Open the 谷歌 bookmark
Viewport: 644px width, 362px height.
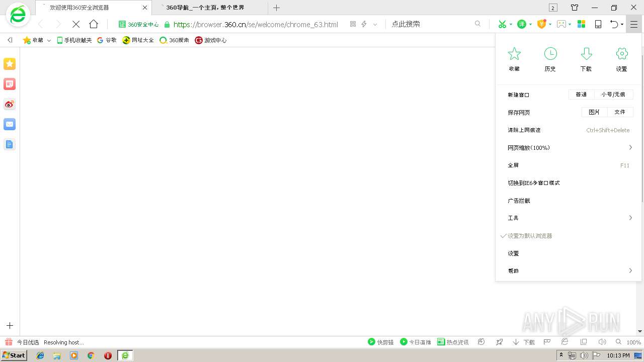pyautogui.click(x=107, y=40)
